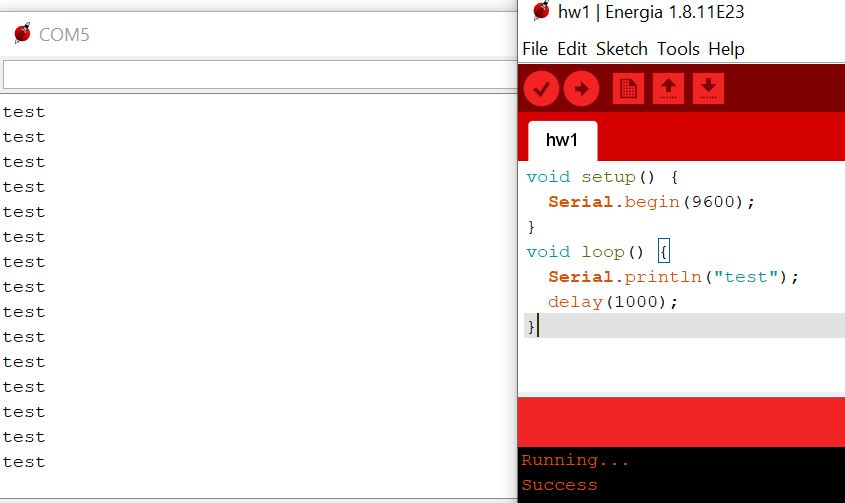Click the first 'test' line in COM5 output

click(24, 112)
